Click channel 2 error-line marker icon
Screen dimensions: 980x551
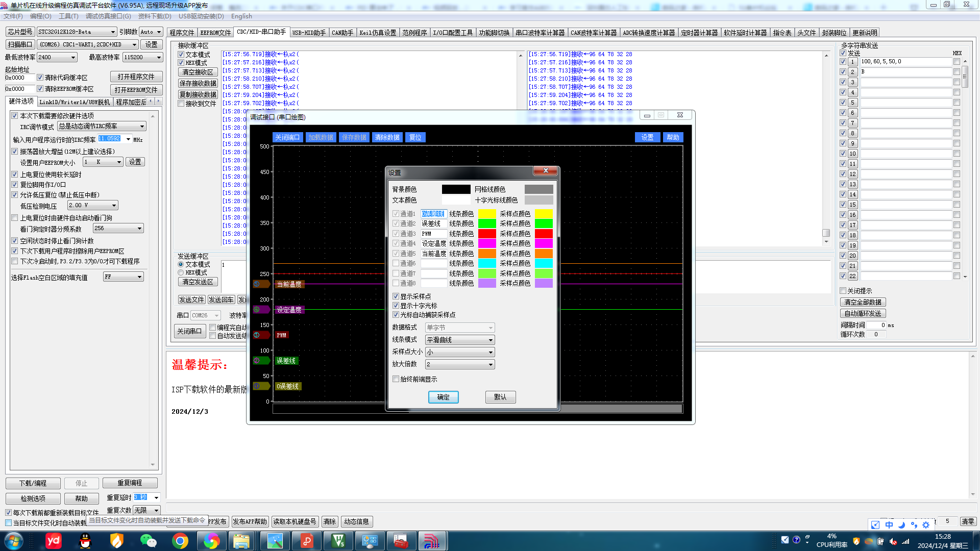261,361
